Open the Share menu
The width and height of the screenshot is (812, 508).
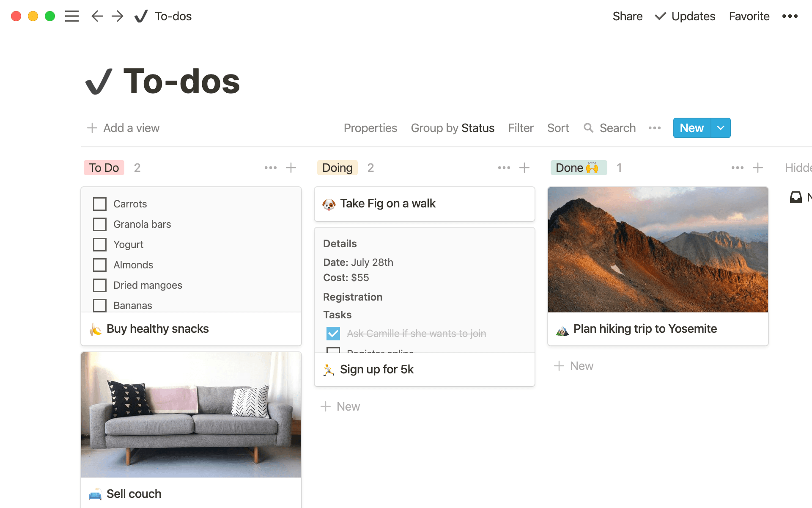(628, 16)
